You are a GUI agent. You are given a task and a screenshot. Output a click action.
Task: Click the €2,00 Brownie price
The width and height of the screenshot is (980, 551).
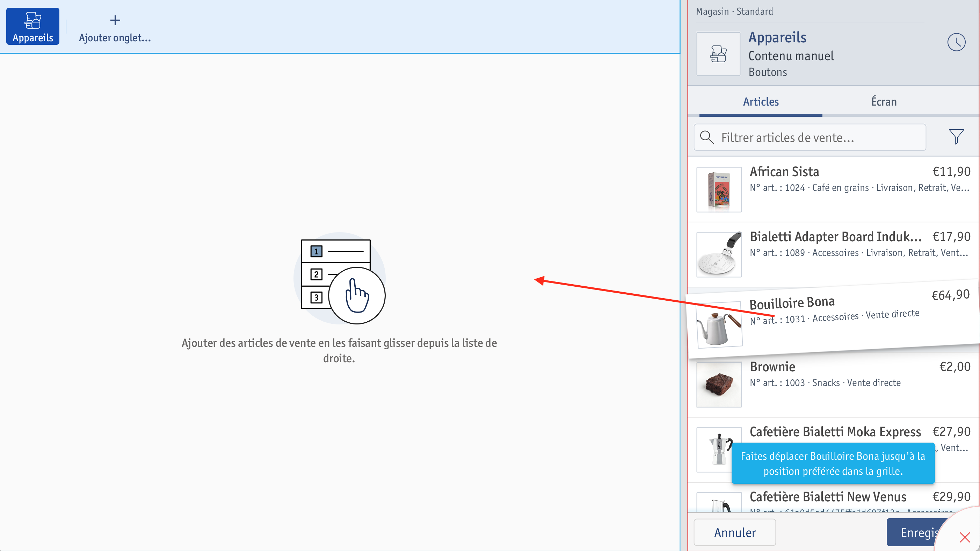[955, 367]
